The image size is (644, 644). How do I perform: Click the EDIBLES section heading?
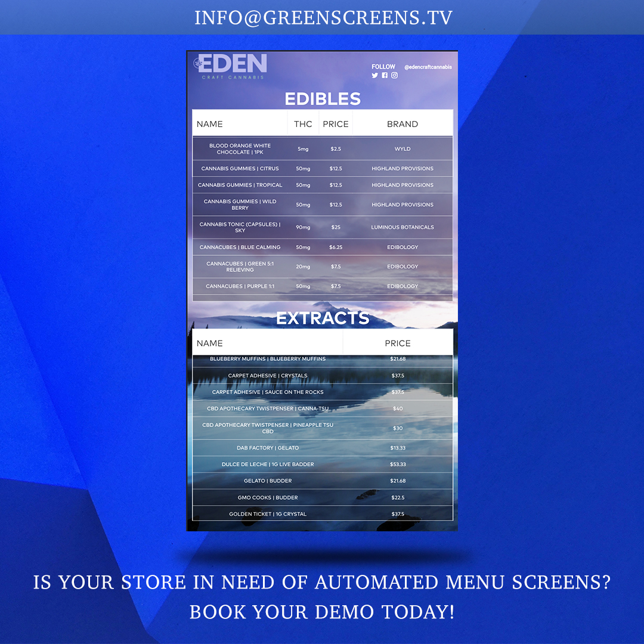(x=323, y=98)
